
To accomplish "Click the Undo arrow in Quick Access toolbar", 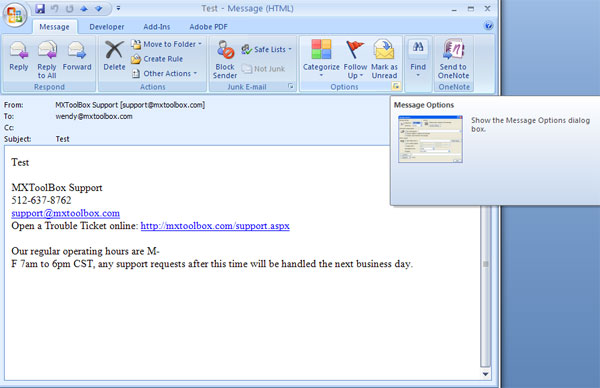I will (x=55, y=8).
